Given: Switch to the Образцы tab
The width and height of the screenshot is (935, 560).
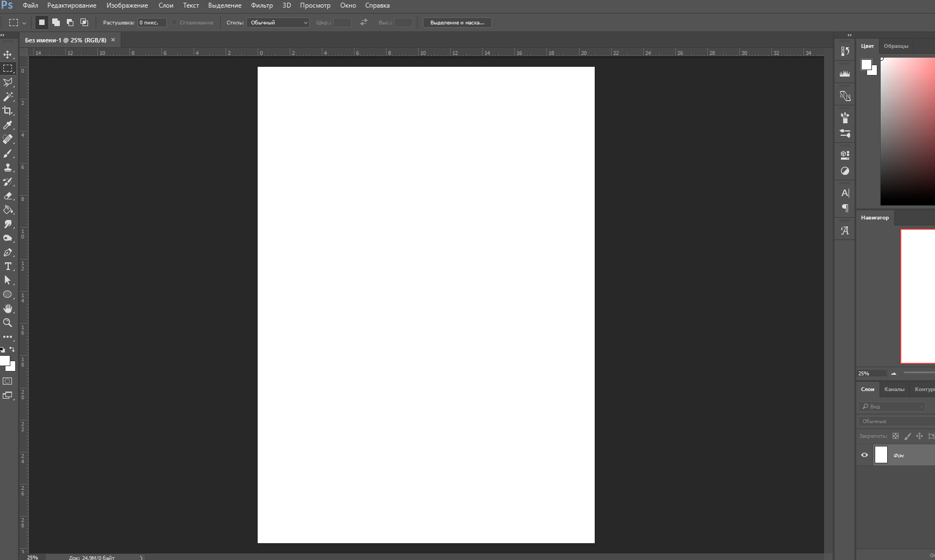Looking at the screenshot, I should (896, 46).
